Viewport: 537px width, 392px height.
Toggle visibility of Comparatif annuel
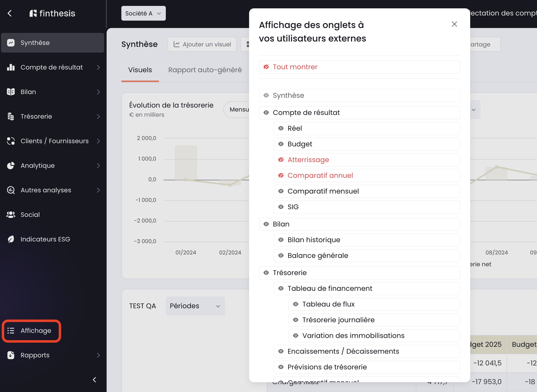coord(281,176)
